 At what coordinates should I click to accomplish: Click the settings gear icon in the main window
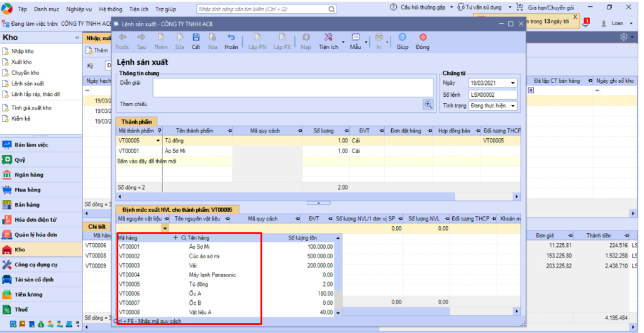coord(623,37)
